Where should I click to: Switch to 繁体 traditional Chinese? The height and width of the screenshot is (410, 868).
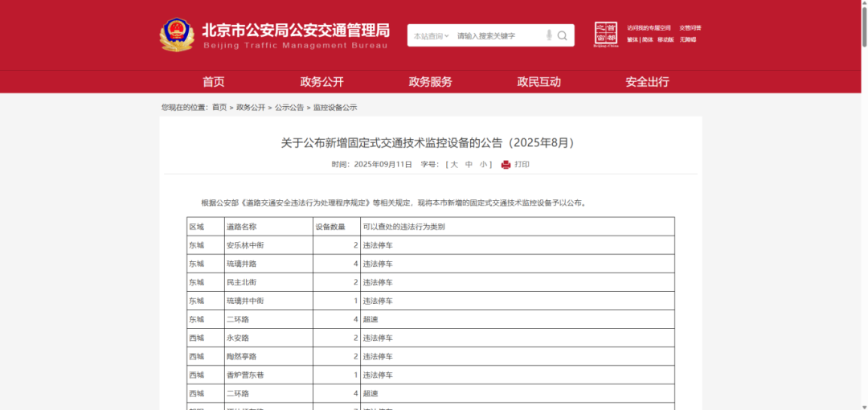pyautogui.click(x=632, y=39)
